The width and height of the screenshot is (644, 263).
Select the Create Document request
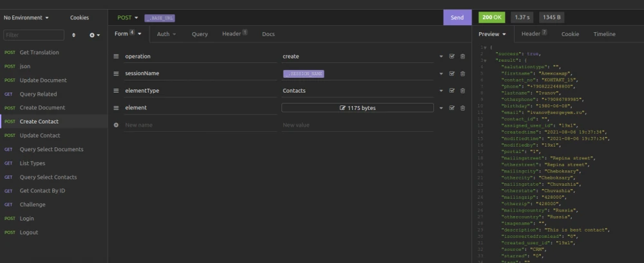pyautogui.click(x=54, y=107)
